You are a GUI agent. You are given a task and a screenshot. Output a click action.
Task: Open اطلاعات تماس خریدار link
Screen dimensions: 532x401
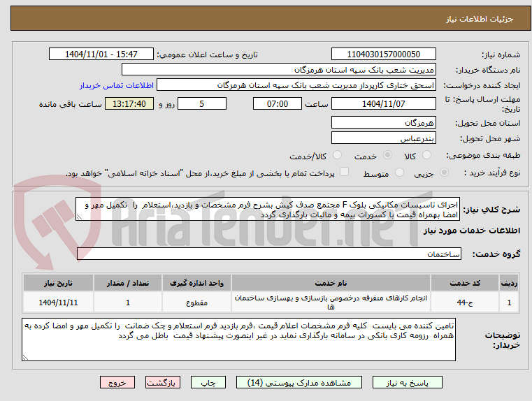point(117,85)
